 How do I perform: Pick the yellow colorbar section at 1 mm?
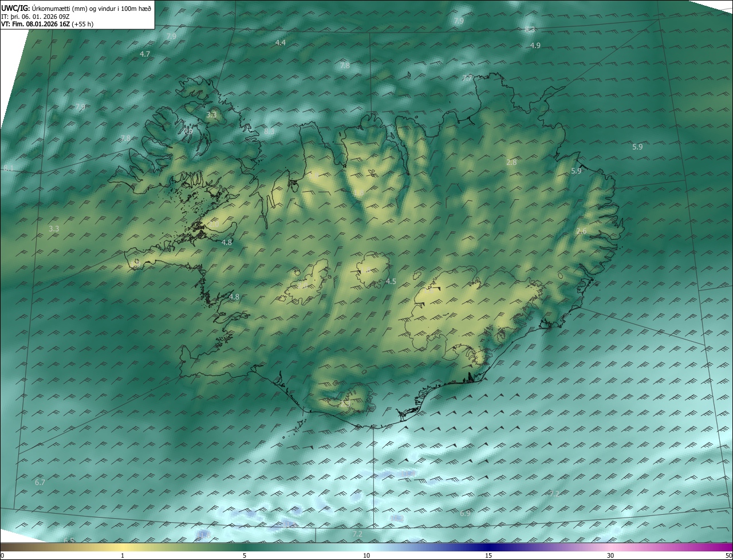coord(123,547)
